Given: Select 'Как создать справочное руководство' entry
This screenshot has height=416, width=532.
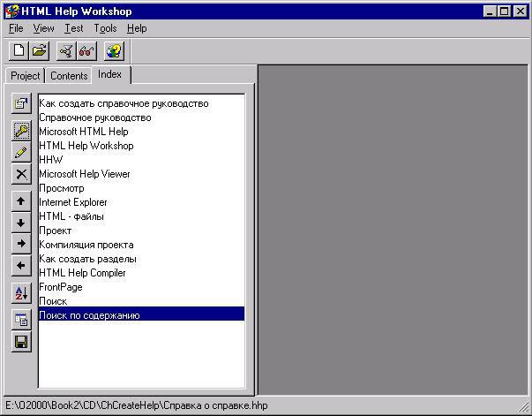Looking at the screenshot, I should [141, 103].
